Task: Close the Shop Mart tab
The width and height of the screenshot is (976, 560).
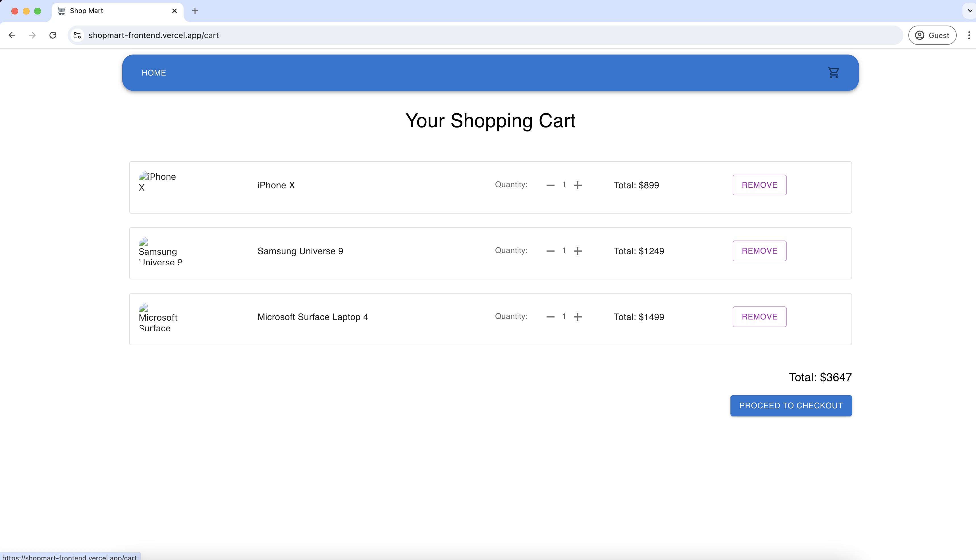Action: point(174,11)
